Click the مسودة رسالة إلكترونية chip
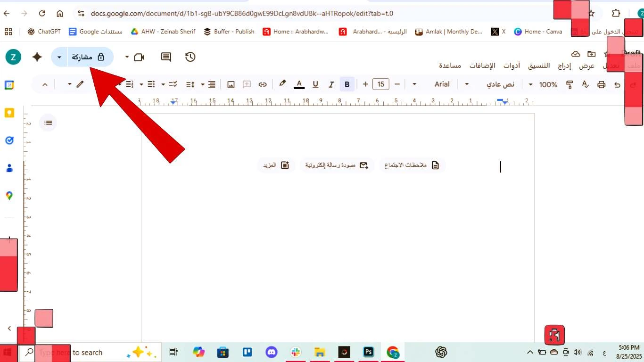Screen dimensions: 644x362 point(337,165)
